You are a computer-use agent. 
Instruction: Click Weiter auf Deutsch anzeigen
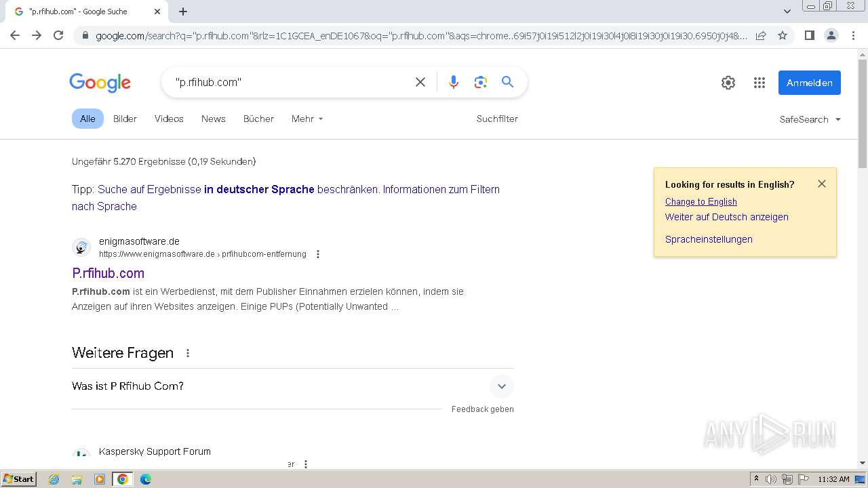(726, 217)
